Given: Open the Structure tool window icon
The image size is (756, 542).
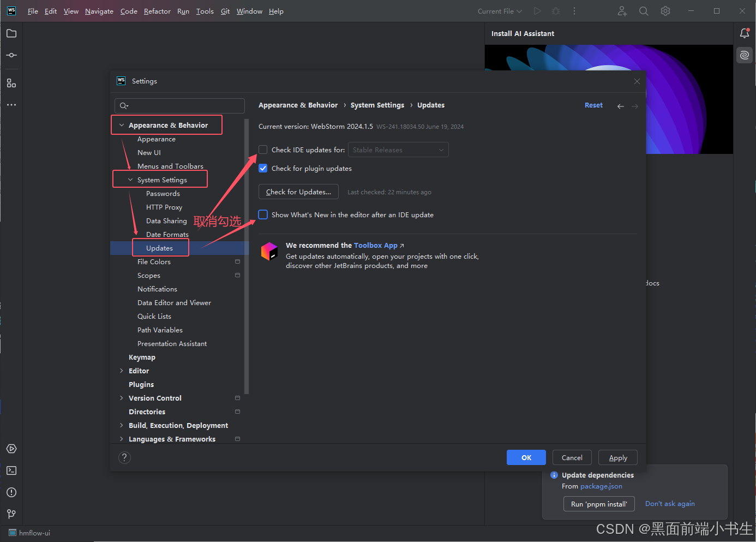Looking at the screenshot, I should 11,83.
